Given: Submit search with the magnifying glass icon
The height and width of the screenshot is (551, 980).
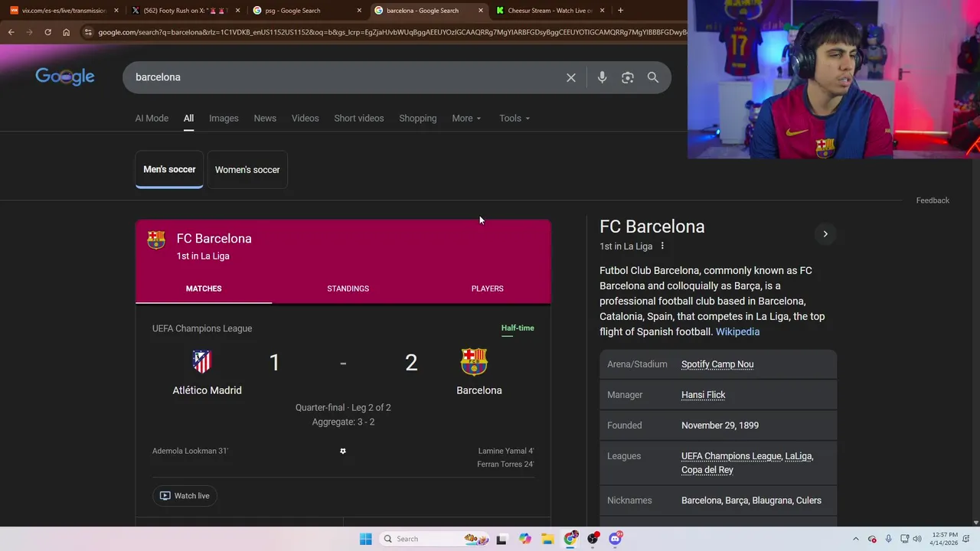Looking at the screenshot, I should (653, 77).
